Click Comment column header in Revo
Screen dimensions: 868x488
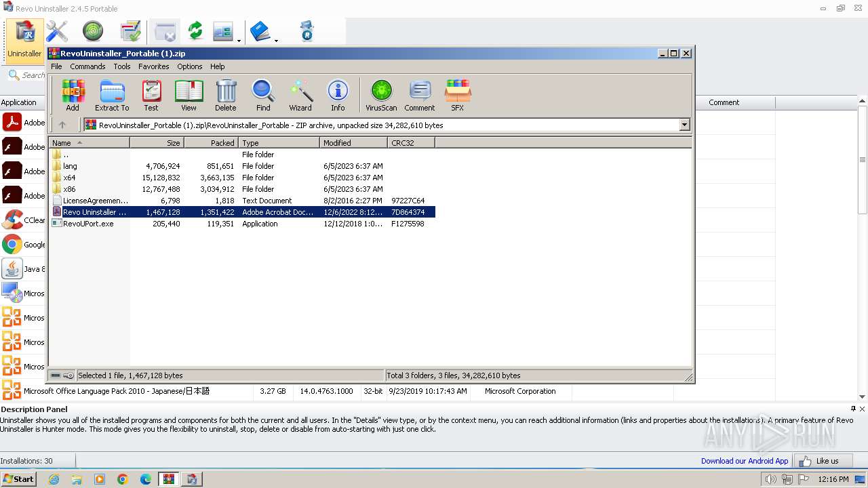(x=724, y=102)
